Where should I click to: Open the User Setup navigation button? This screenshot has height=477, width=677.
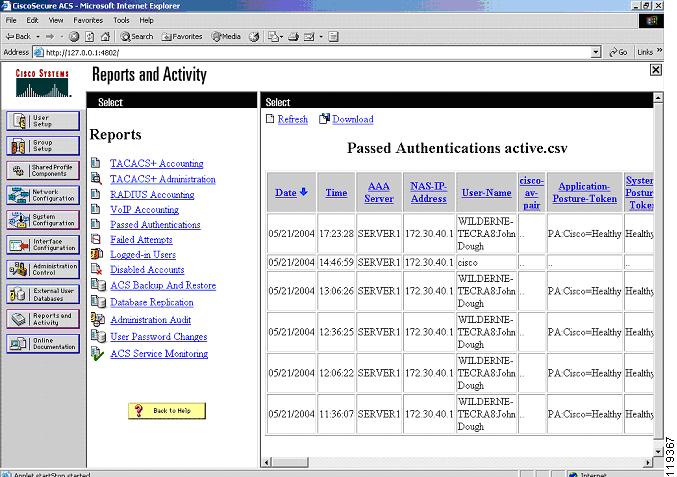click(x=43, y=121)
